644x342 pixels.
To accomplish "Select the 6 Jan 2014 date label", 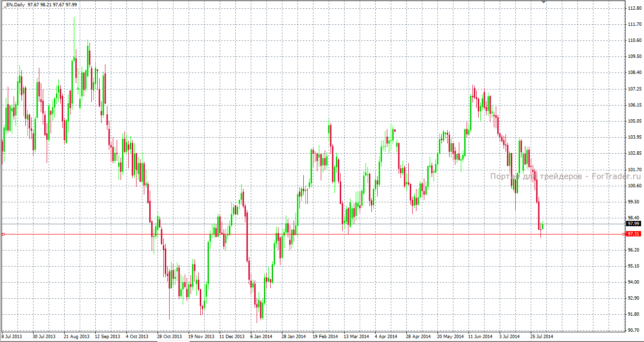I will (261, 336).
